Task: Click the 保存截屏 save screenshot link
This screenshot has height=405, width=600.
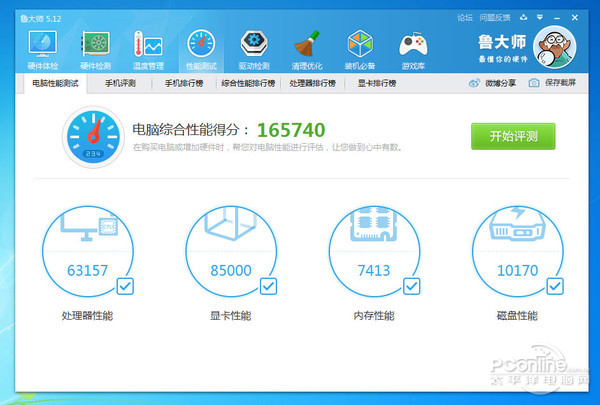Action: [552, 83]
